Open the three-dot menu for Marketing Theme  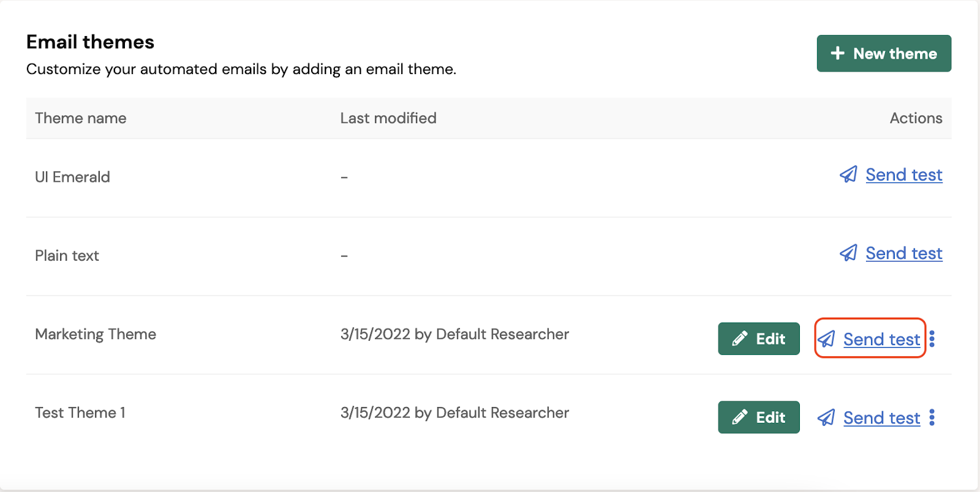click(x=932, y=339)
